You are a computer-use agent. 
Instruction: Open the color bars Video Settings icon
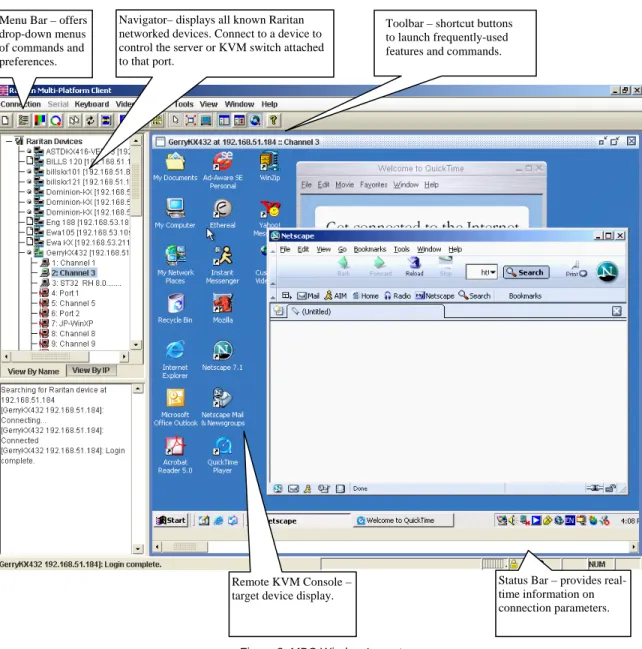40,120
